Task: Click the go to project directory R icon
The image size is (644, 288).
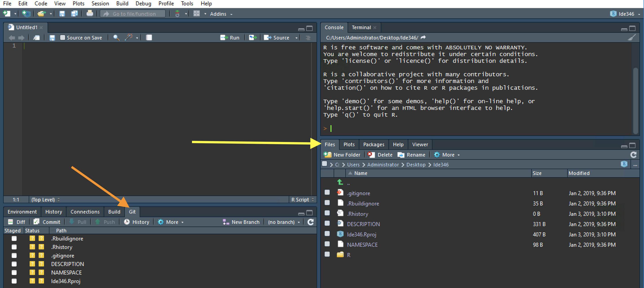Action: 624,164
